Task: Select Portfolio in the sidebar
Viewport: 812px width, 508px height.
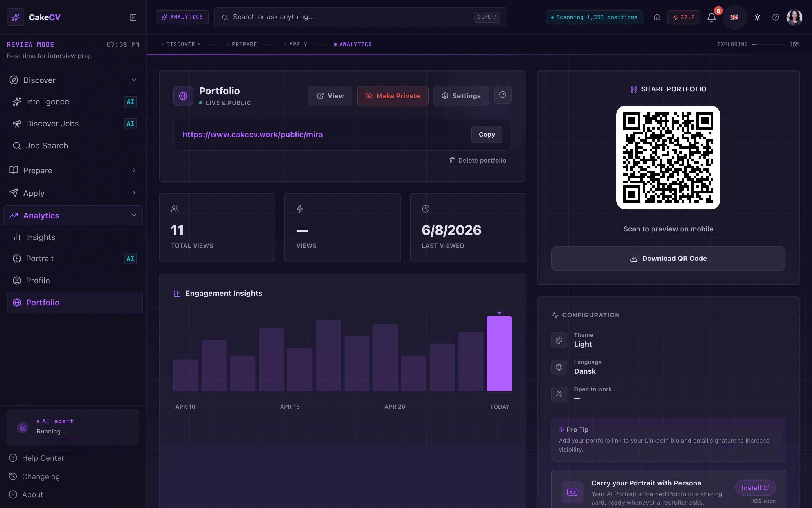Action: click(x=74, y=302)
